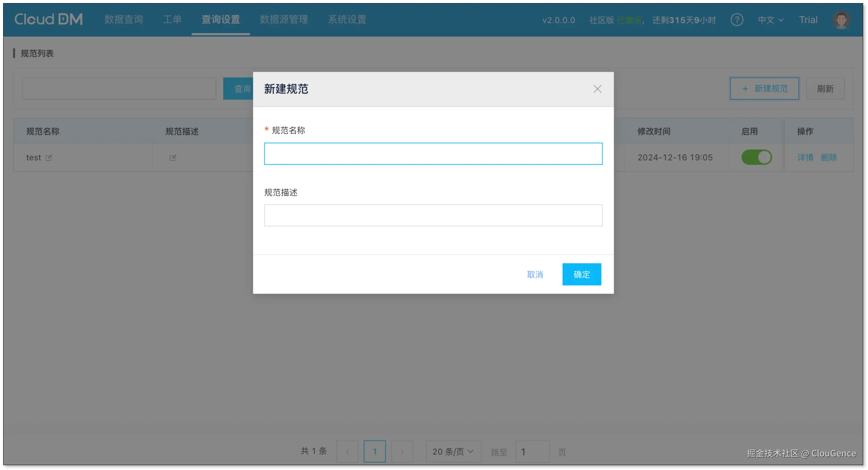The width and height of the screenshot is (868, 470).
Task: Open the user avatar menu
Action: pyautogui.click(x=841, y=20)
